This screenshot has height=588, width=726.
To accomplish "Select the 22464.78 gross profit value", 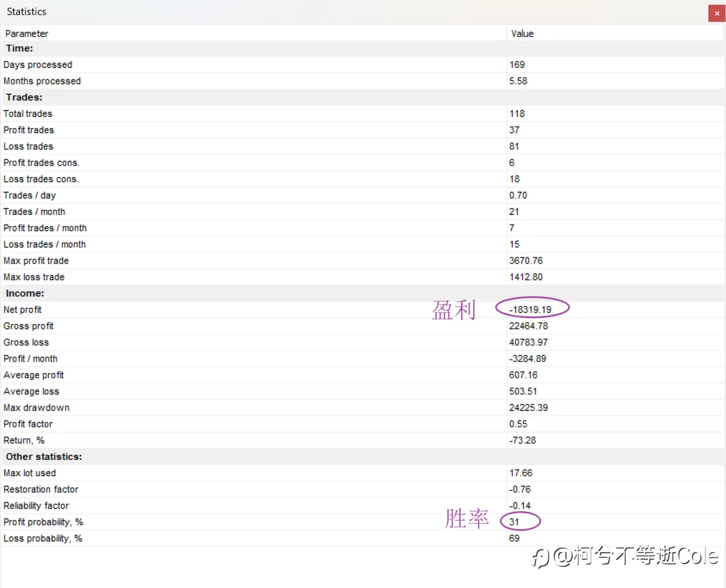I will click(x=529, y=326).
